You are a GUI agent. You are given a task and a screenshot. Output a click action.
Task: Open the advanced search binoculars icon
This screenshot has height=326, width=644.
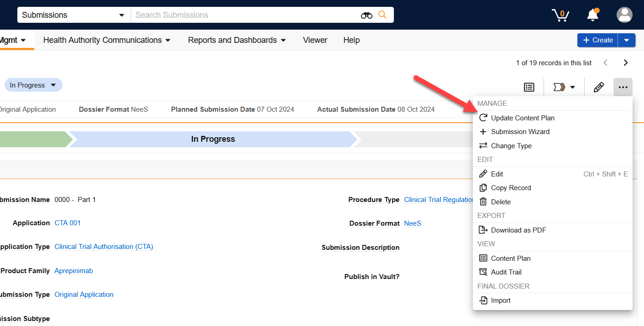click(367, 15)
